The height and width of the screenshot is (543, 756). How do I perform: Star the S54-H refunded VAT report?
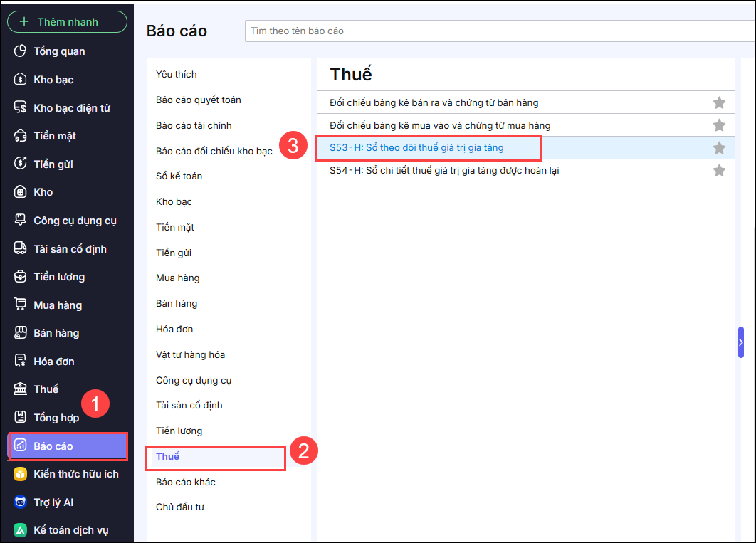tap(719, 171)
